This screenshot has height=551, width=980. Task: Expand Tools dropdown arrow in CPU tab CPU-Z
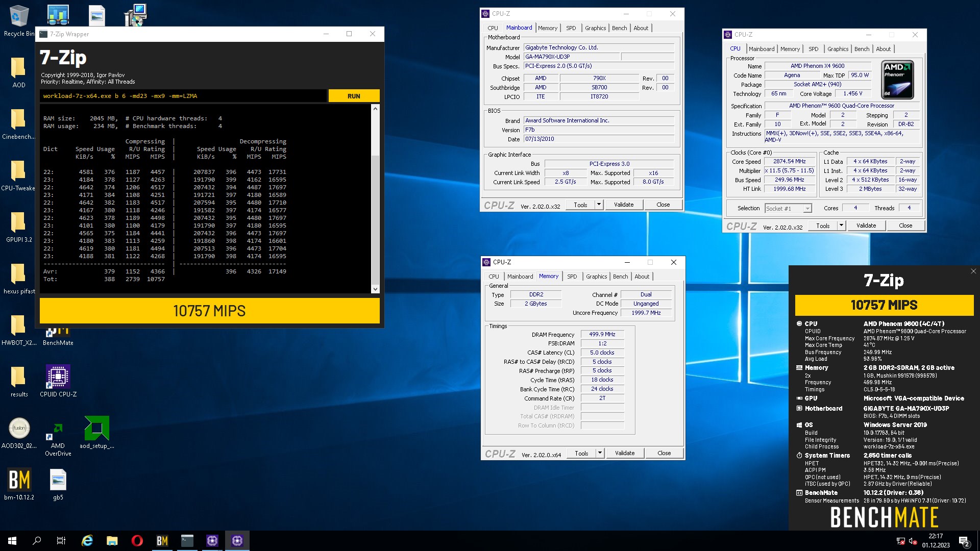[842, 226]
